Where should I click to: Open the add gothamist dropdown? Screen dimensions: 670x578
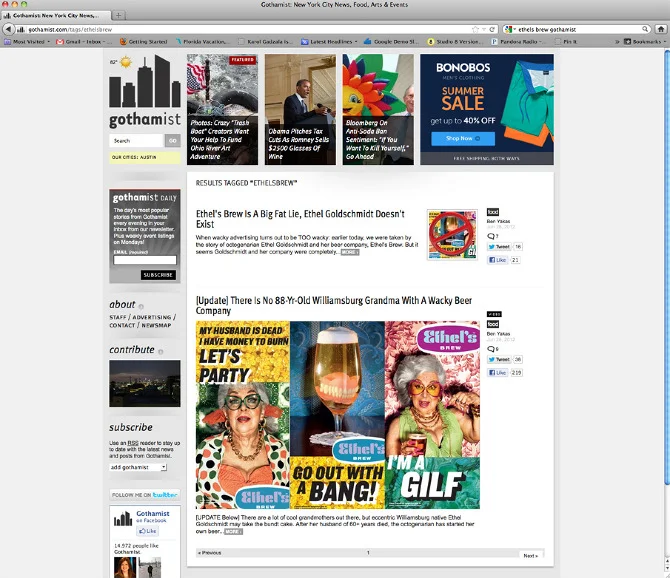(x=138, y=467)
